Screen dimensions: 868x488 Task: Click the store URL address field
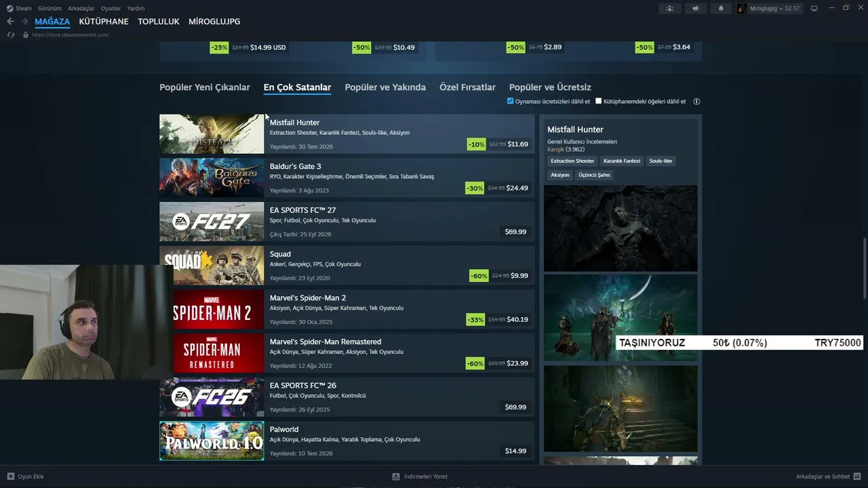(70, 35)
